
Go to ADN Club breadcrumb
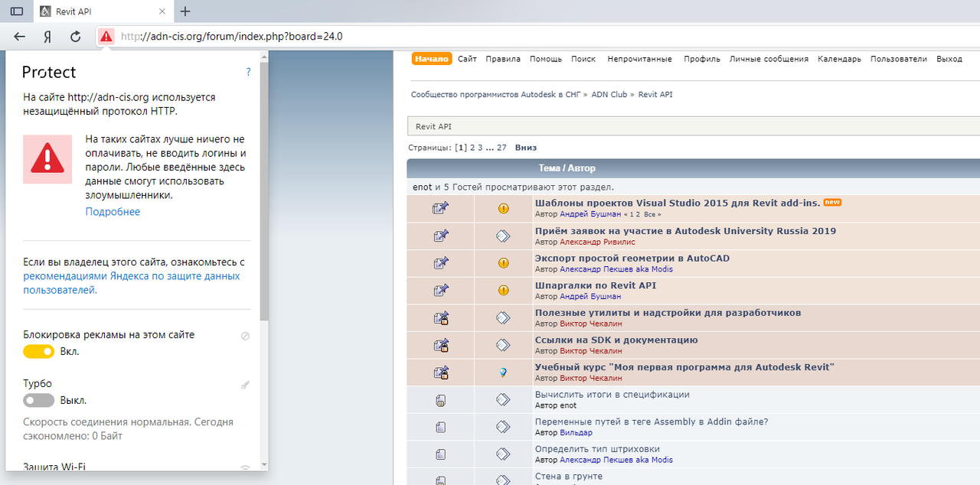tap(609, 95)
